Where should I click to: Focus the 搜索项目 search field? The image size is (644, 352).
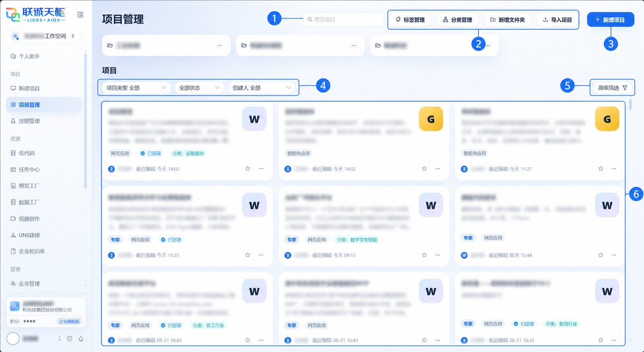(x=343, y=19)
